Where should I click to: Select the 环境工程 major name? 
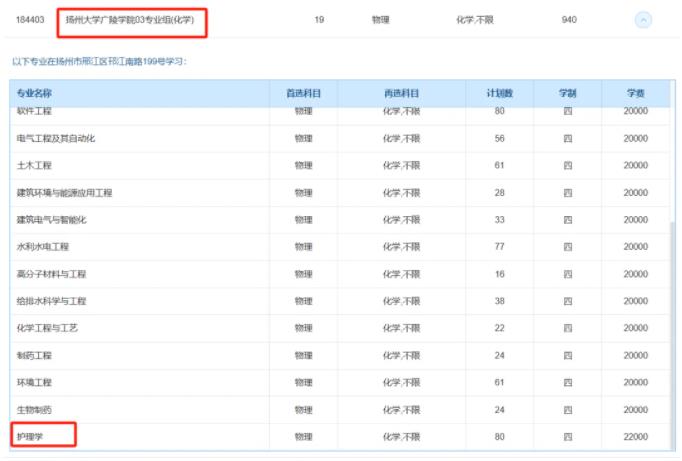(x=34, y=383)
